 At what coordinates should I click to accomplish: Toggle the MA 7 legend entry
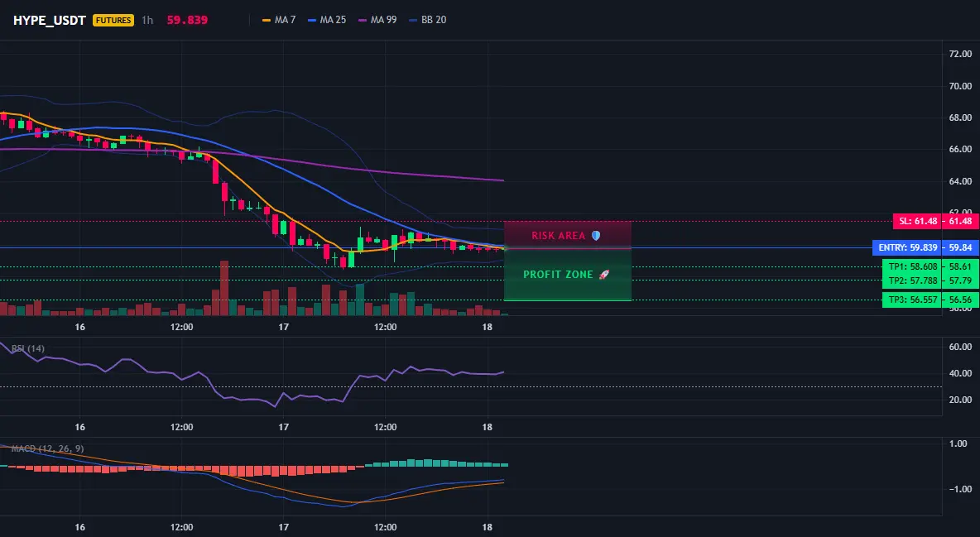tap(279, 20)
